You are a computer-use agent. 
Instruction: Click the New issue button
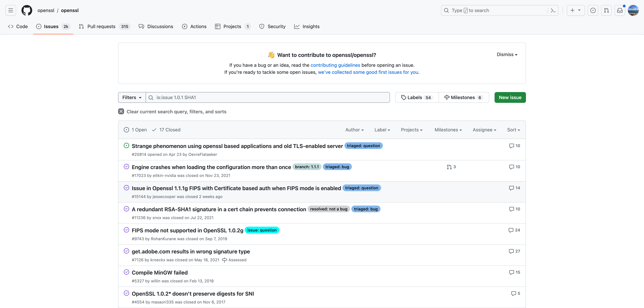(x=510, y=97)
